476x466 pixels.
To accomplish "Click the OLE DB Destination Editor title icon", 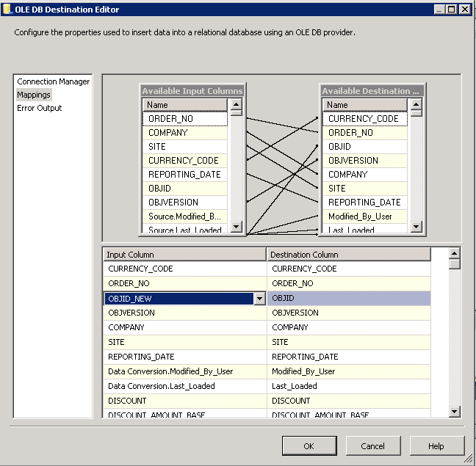I will coord(7,10).
